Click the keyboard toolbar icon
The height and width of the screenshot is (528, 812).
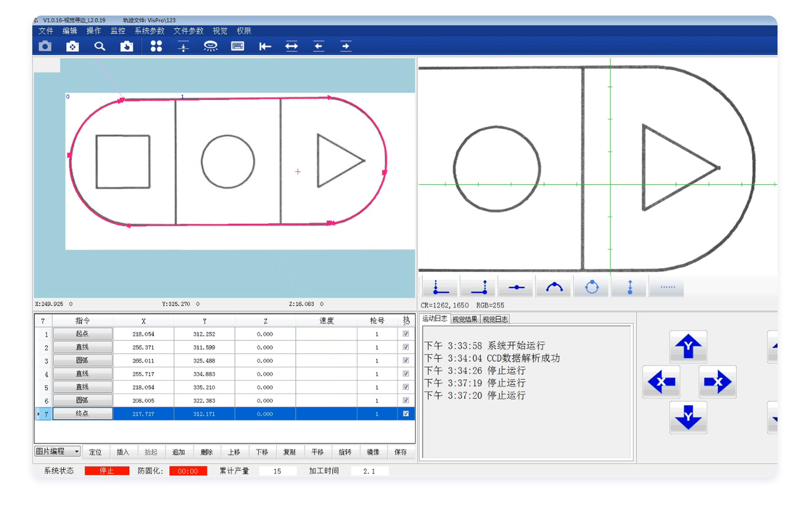click(238, 46)
